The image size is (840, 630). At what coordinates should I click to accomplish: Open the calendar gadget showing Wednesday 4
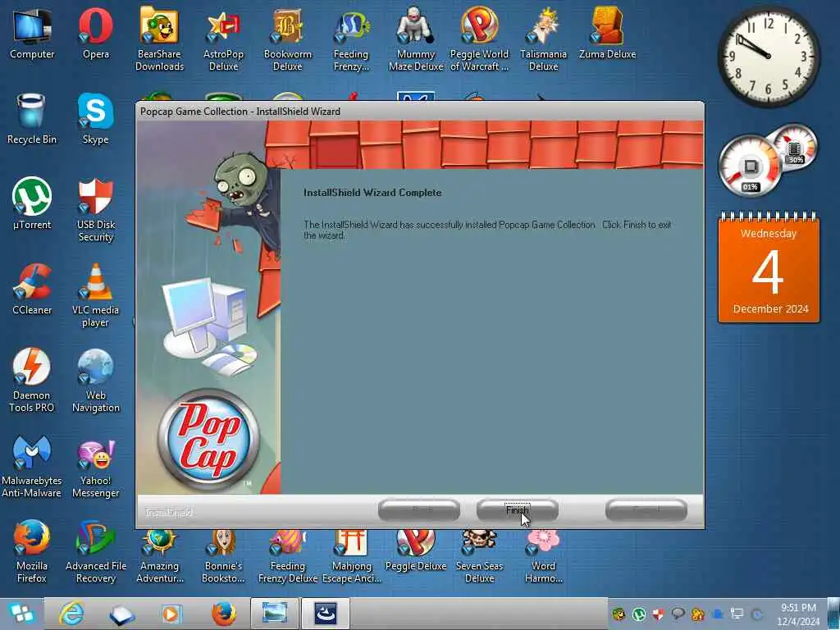coord(769,267)
